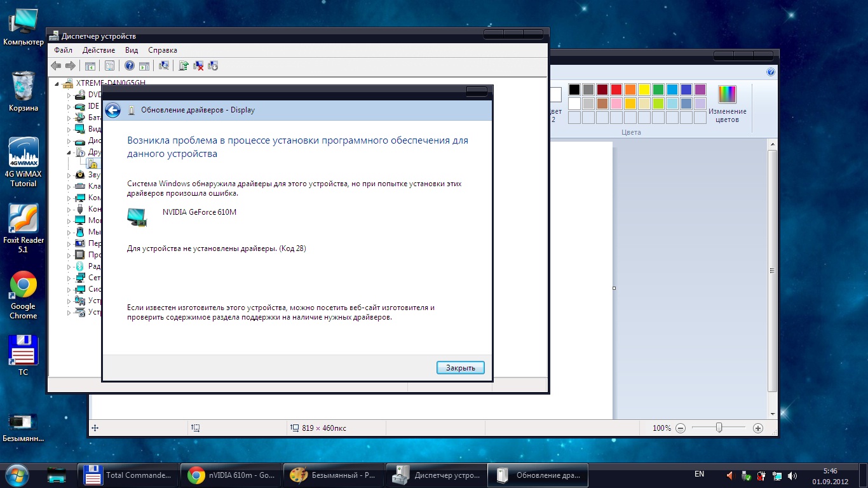Switch to the Paint Безымянный taskbar button

[x=332, y=475]
